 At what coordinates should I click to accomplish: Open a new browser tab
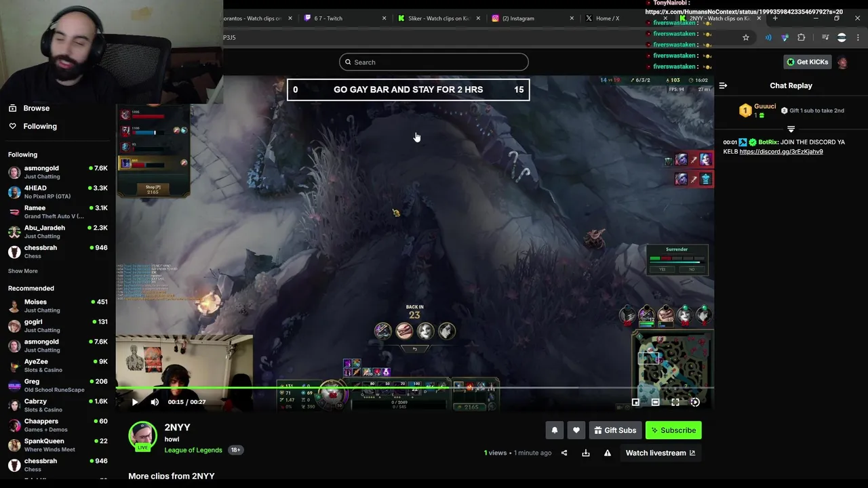tap(775, 18)
